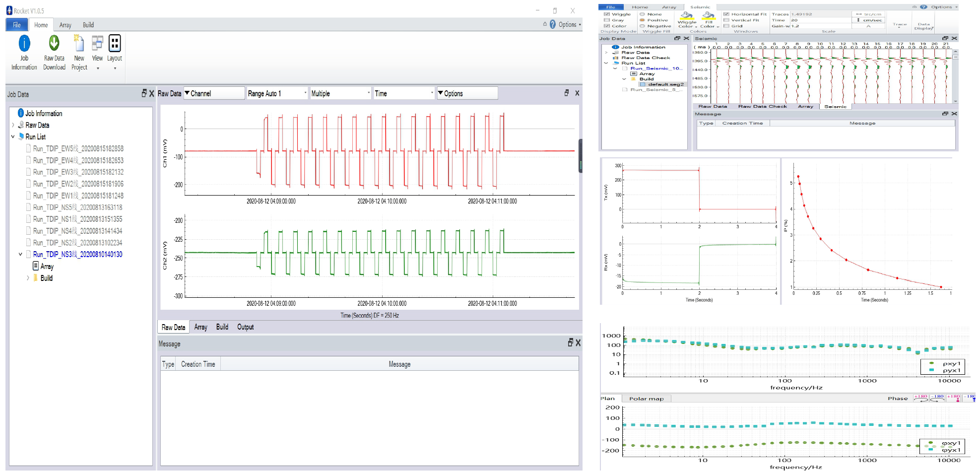980x474 pixels.
Task: Float the Job Data panel in main window
Action: [x=144, y=93]
